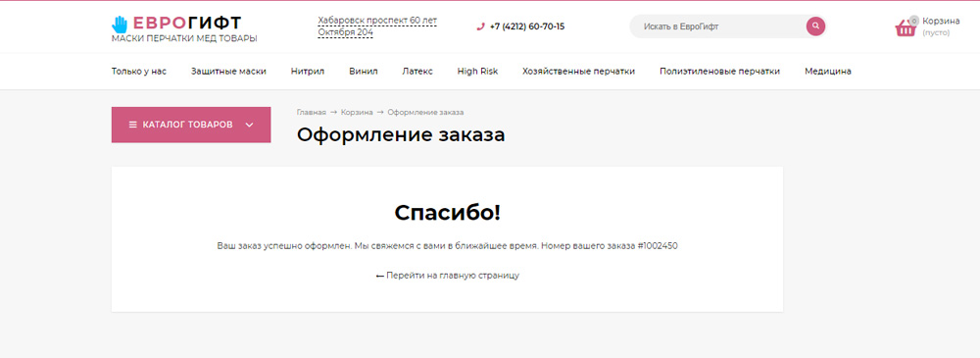Click the blue hand logo icon
Screen dimensions: 980x358
point(120,25)
